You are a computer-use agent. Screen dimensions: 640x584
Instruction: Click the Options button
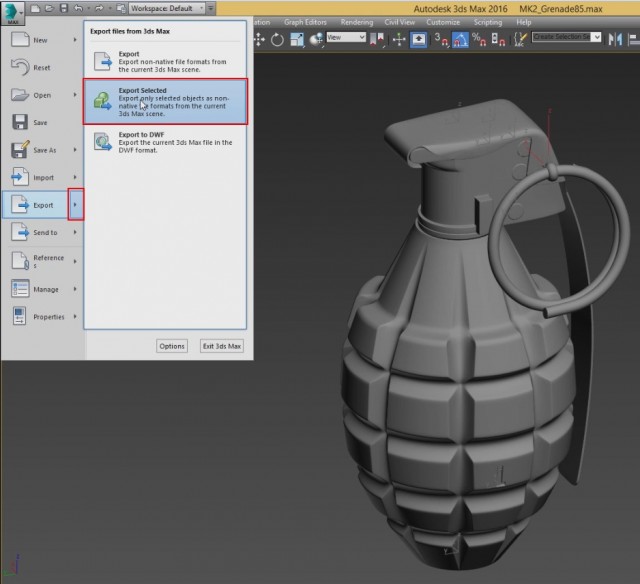tap(172, 346)
